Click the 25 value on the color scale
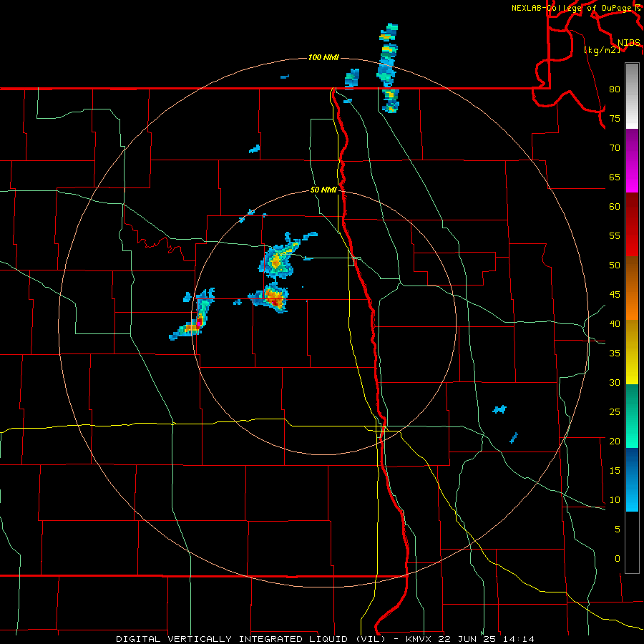Viewport: 644px width, 644px height. tap(615, 412)
